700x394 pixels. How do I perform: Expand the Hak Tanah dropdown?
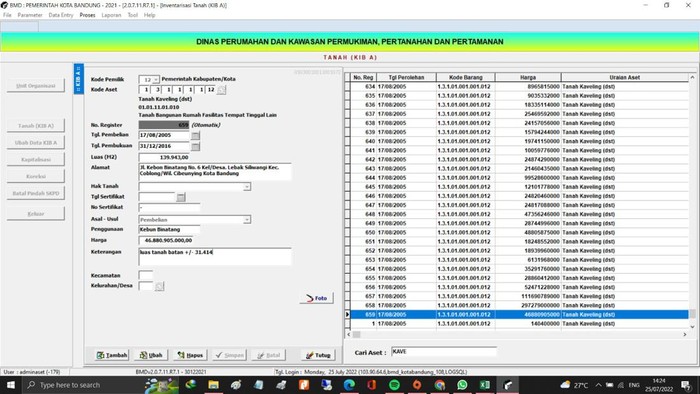click(x=246, y=187)
